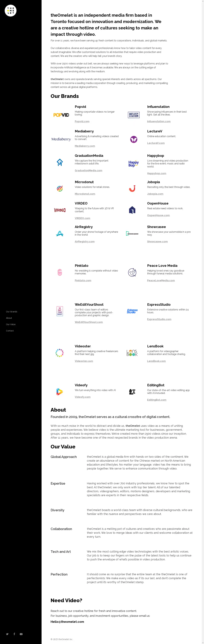Click the Videofy play-triangle logo

60,391
